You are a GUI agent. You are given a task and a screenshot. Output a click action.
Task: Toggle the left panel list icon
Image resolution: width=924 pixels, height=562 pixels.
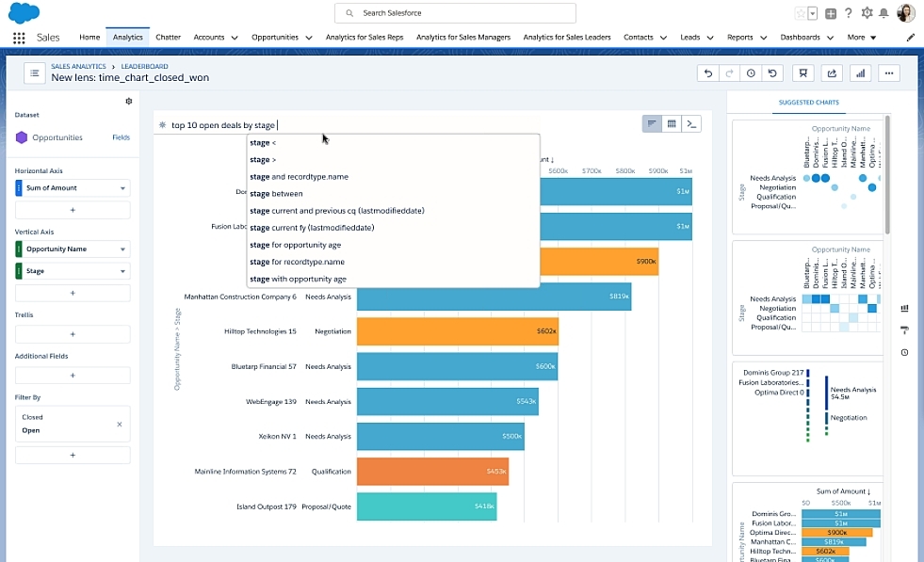click(x=35, y=73)
